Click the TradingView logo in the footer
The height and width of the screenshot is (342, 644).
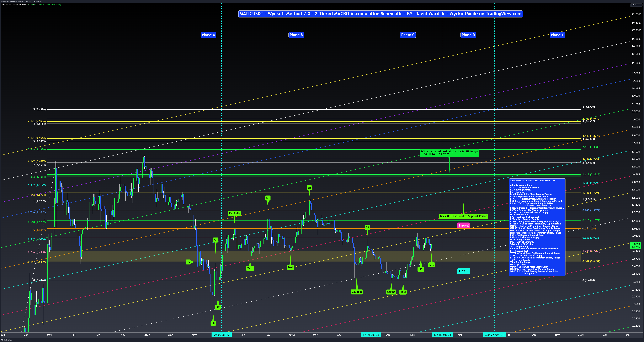[6, 340]
